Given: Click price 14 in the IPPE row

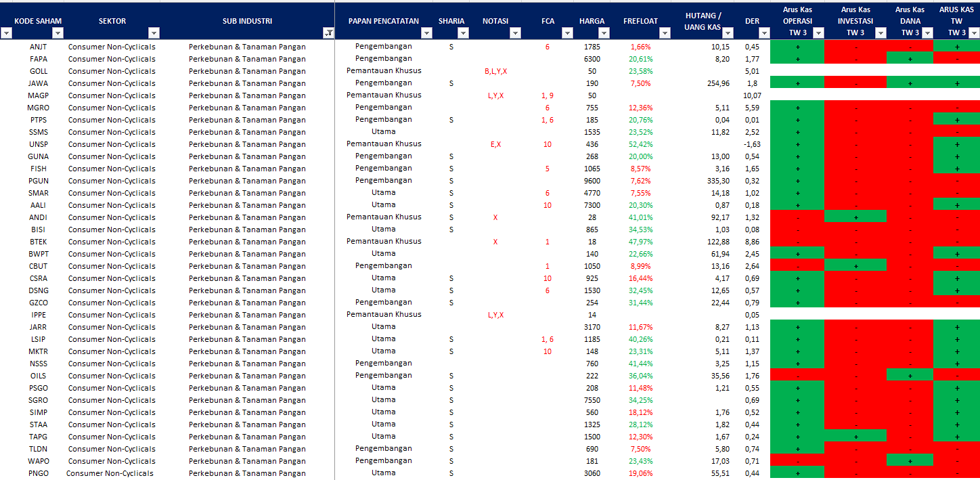Looking at the screenshot, I should click(x=592, y=315).
